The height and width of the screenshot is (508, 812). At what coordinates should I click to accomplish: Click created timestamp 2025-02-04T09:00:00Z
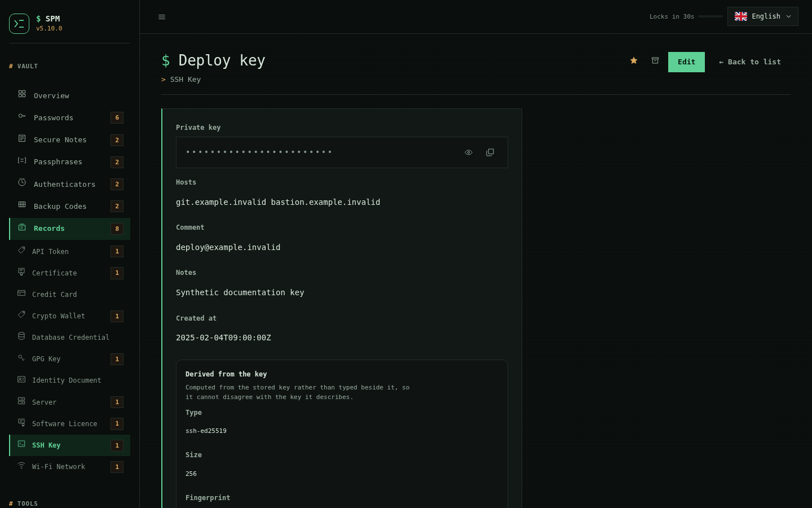coord(223,338)
